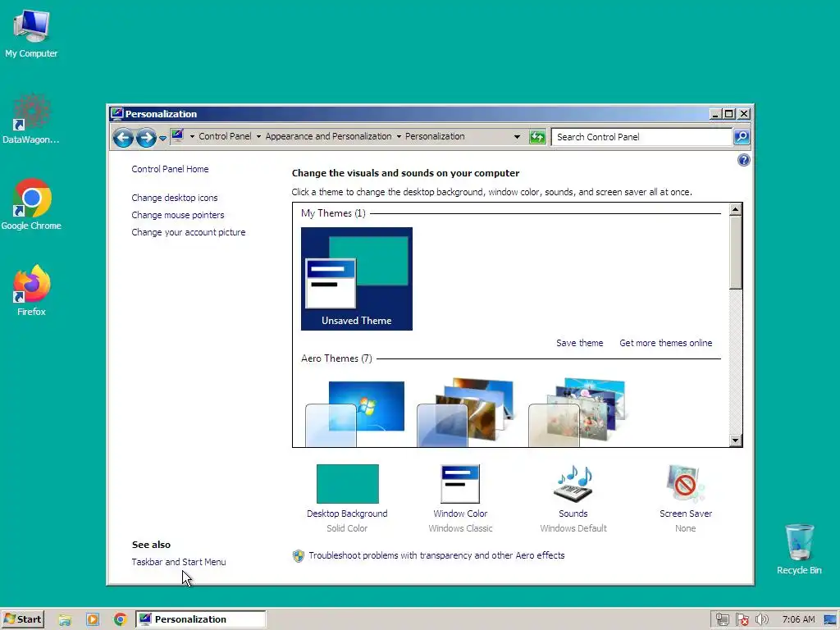Screen dimensions: 840x630
Task: Expand arrow after Appearance and Personalization breadcrumb
Action: (x=399, y=137)
